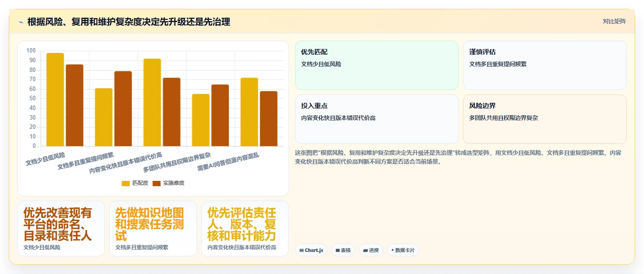Click the 进度 tag chip

coord(371,250)
